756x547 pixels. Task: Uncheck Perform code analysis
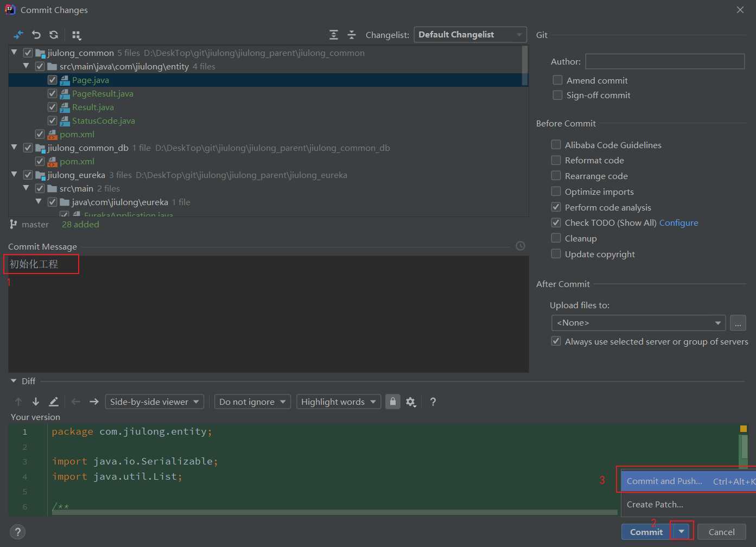point(556,207)
